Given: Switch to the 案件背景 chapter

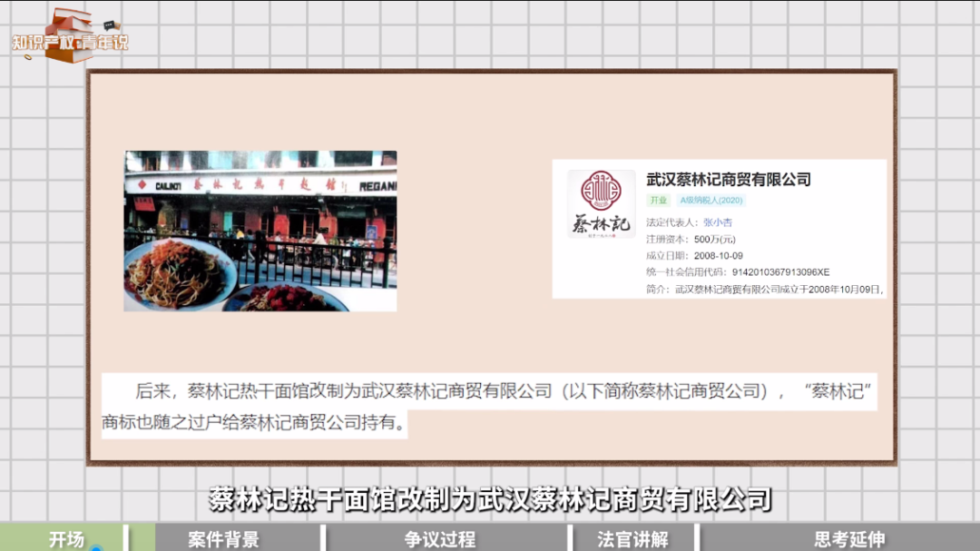Looking at the screenshot, I should (x=223, y=539).
